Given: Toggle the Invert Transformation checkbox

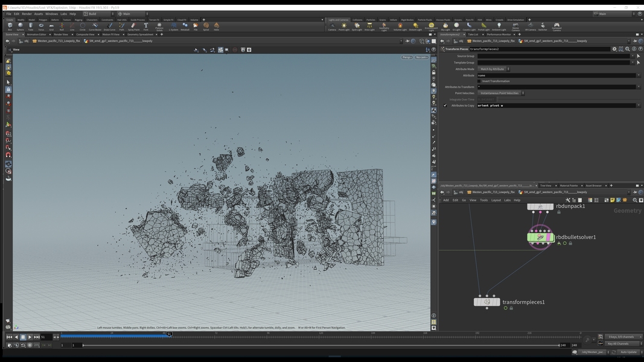Looking at the screenshot, I should click(479, 81).
